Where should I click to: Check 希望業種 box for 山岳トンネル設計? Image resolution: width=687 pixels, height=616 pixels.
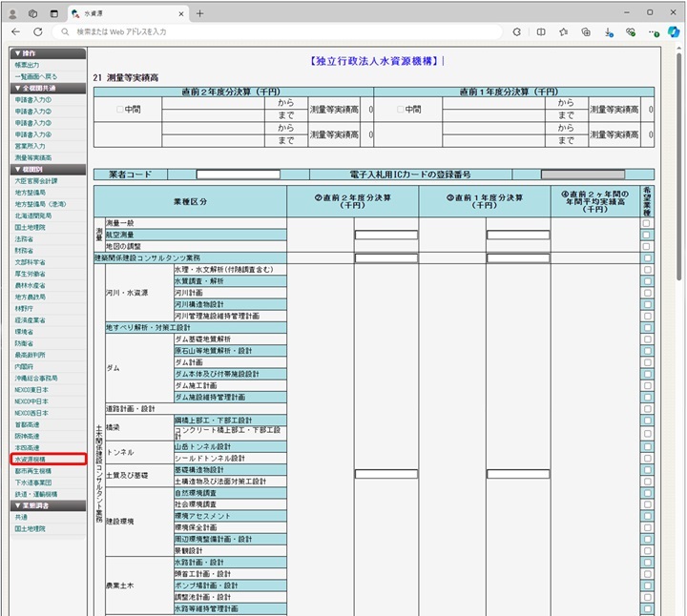tap(647, 446)
